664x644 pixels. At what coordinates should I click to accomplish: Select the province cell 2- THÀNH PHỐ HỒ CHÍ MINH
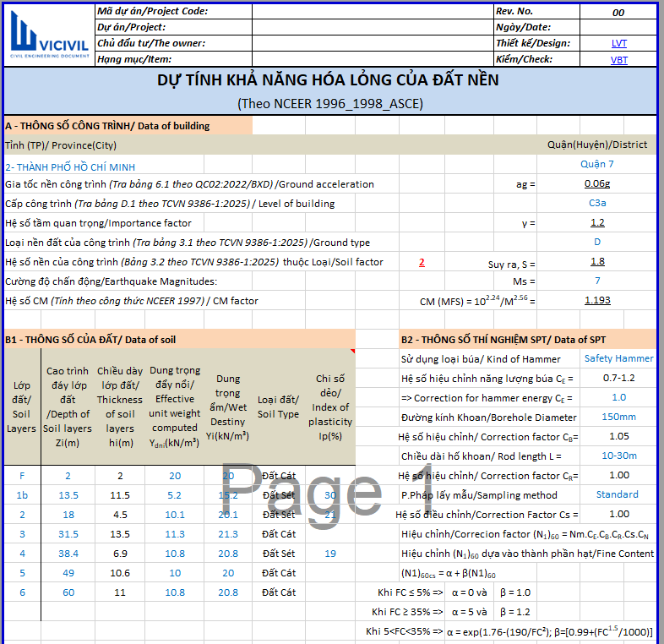70,167
